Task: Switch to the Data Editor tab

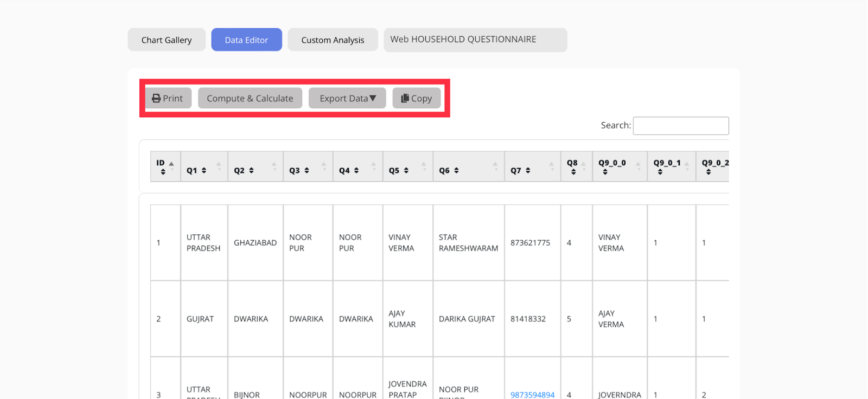Action: (x=247, y=40)
